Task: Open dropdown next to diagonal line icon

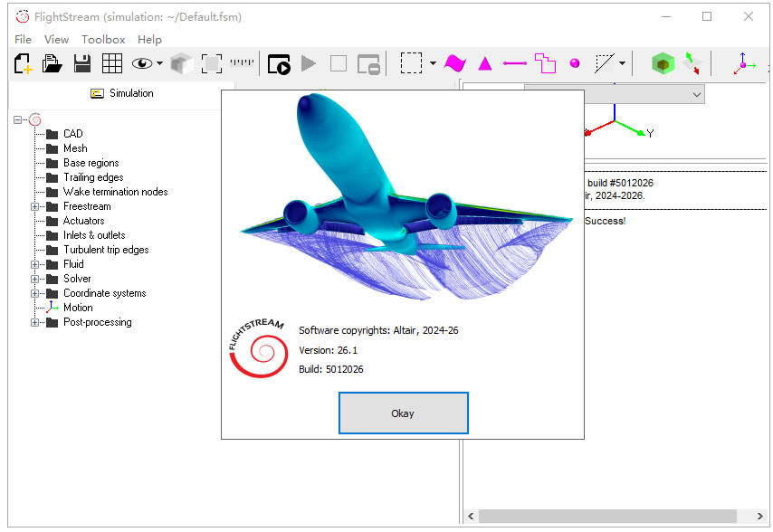Action: click(x=622, y=63)
